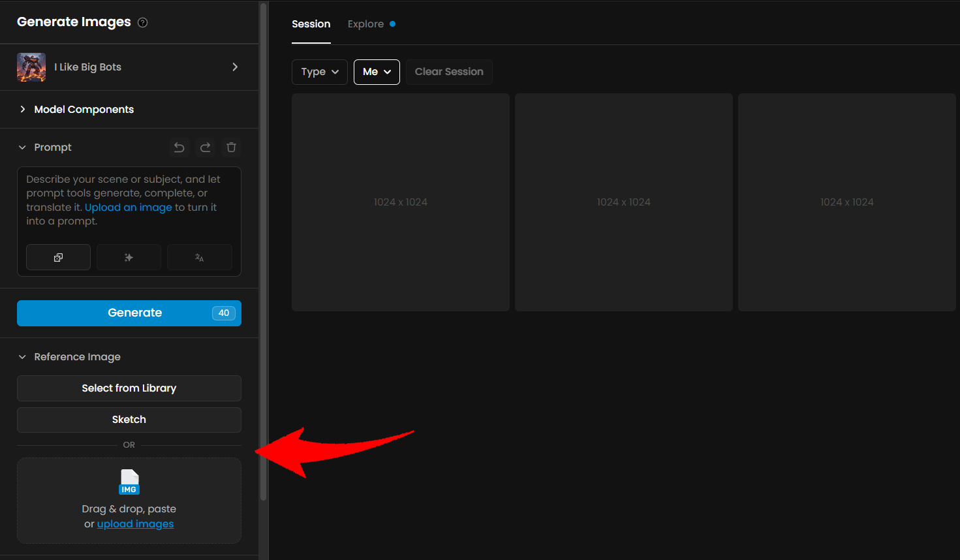Select the Session tab

click(311, 24)
